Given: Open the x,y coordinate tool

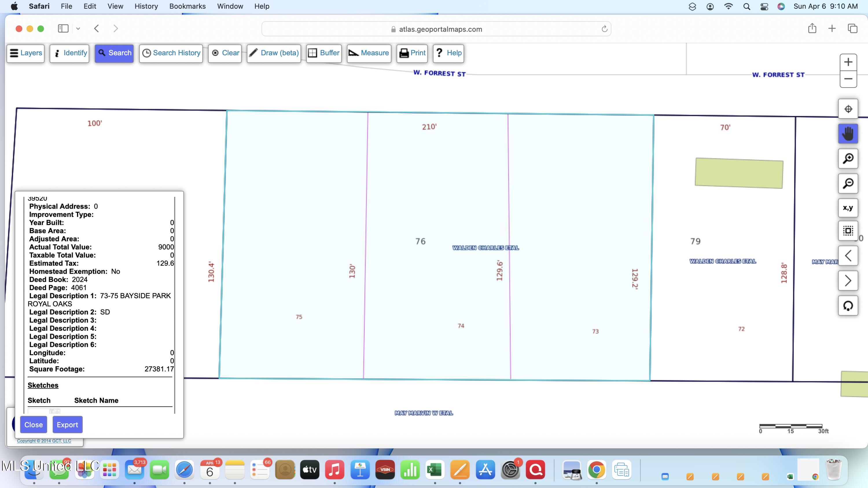Looking at the screenshot, I should 848,208.
